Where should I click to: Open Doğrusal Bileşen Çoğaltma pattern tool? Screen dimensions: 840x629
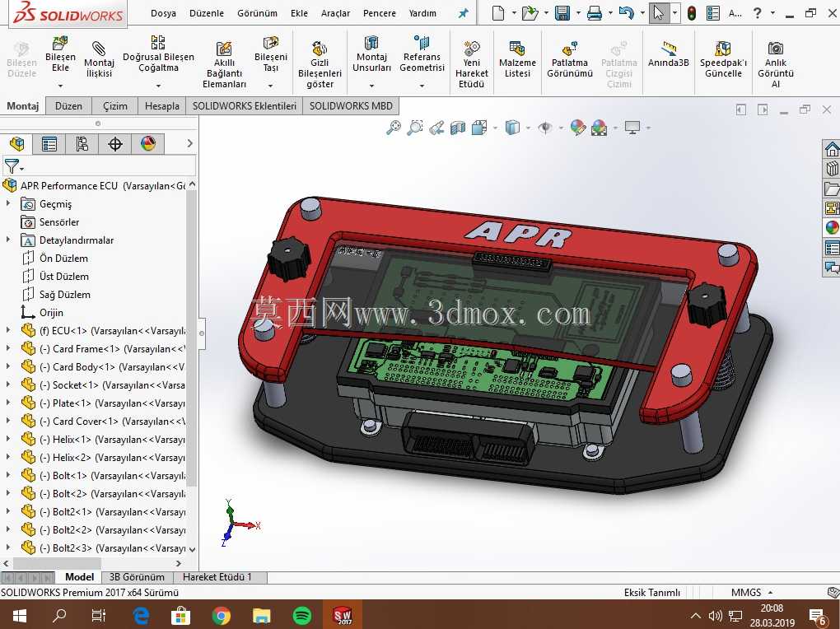[158, 54]
